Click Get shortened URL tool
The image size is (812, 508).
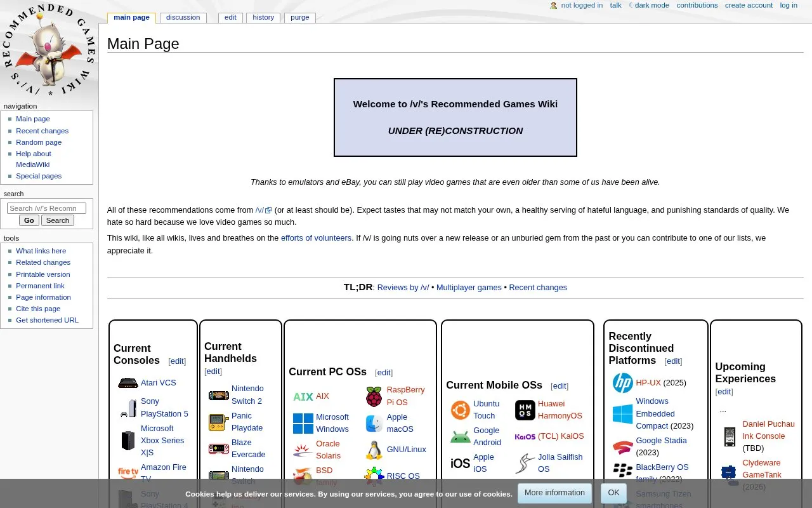coord(47,320)
